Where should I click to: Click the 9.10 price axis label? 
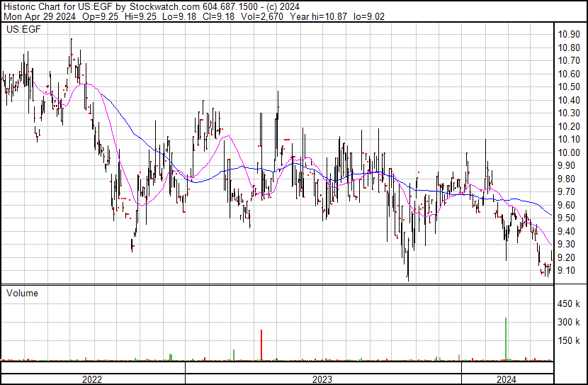coord(569,271)
